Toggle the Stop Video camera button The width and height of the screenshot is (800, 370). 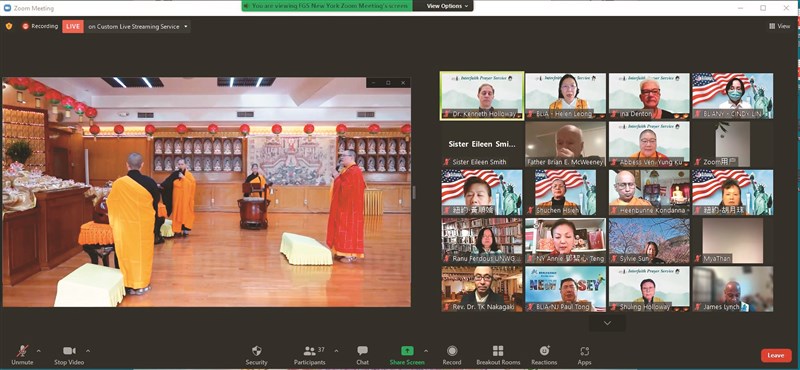coord(69,351)
